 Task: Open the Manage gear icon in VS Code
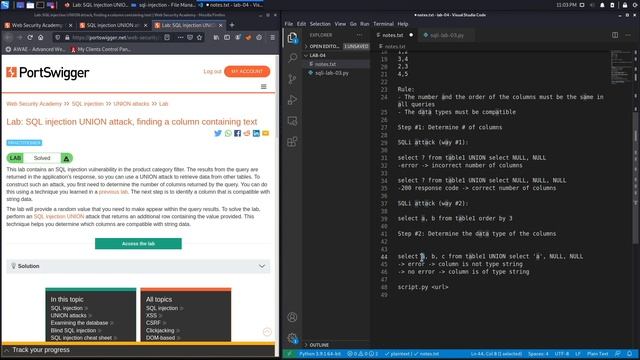coord(292,338)
